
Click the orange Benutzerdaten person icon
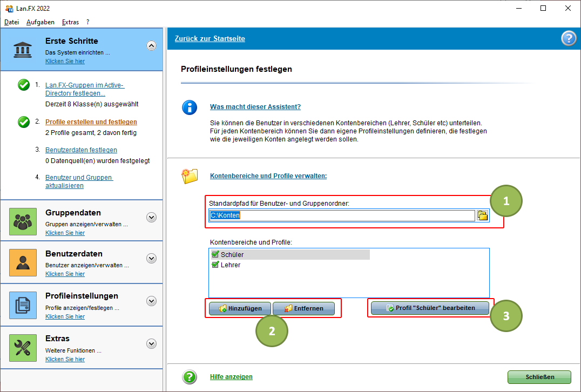point(23,262)
